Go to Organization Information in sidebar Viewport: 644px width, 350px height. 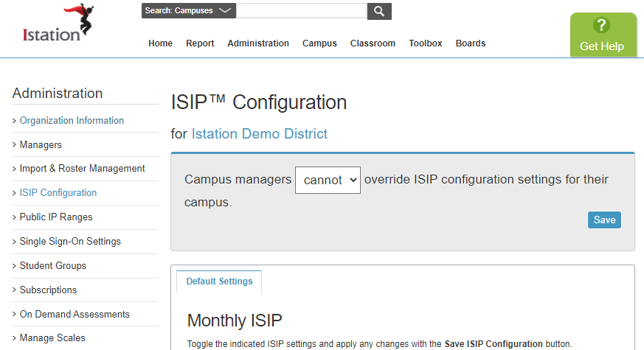[72, 121]
